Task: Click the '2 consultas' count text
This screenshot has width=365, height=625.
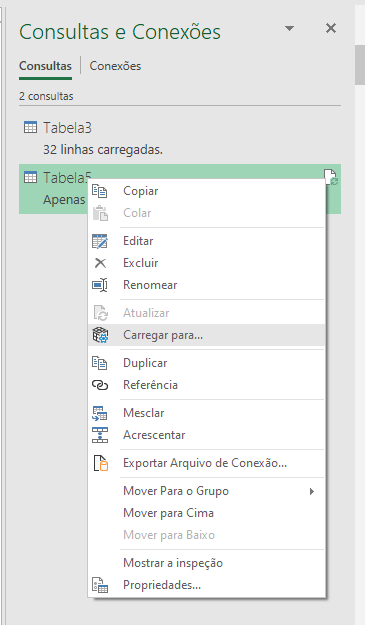Action: tap(46, 96)
